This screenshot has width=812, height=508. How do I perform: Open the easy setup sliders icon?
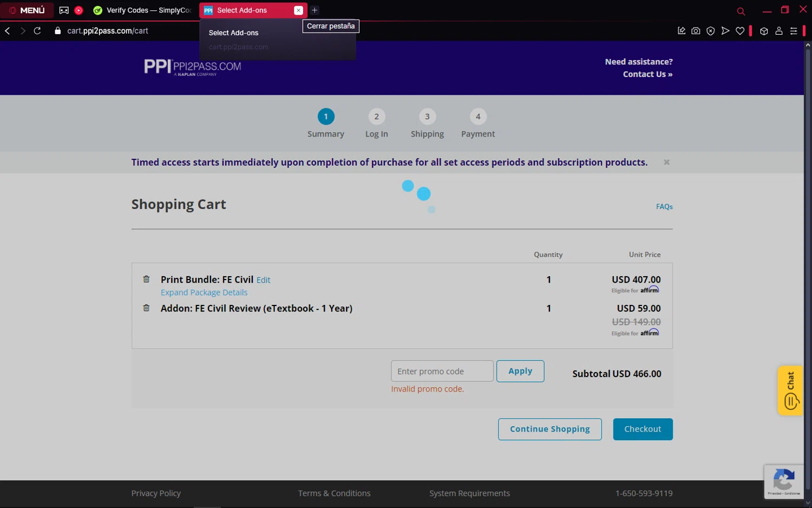tap(794, 31)
